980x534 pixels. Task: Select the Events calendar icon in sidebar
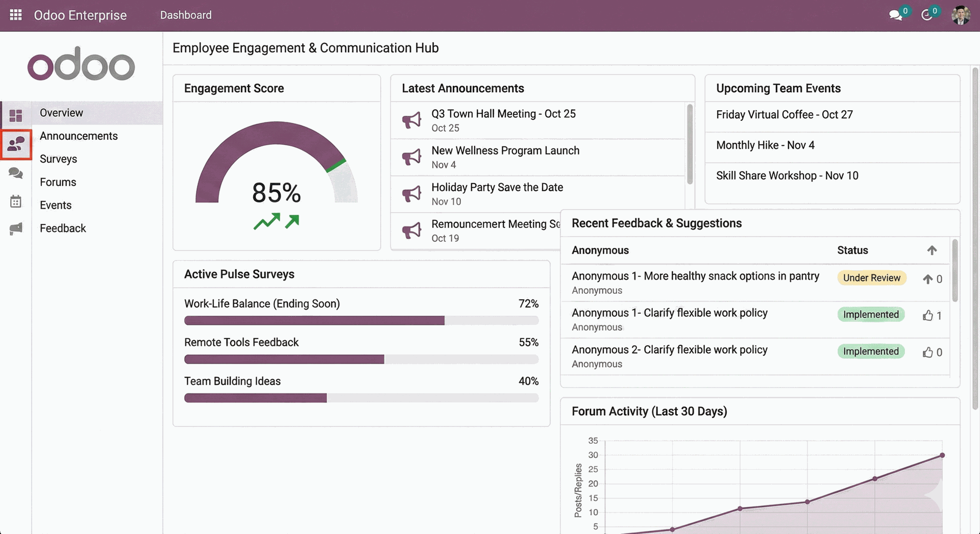pos(16,201)
